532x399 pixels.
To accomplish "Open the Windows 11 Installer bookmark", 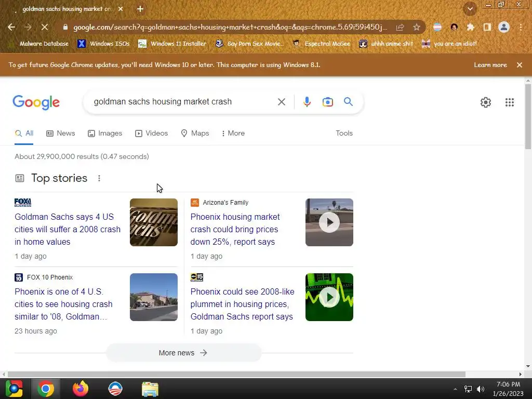I will point(172,44).
